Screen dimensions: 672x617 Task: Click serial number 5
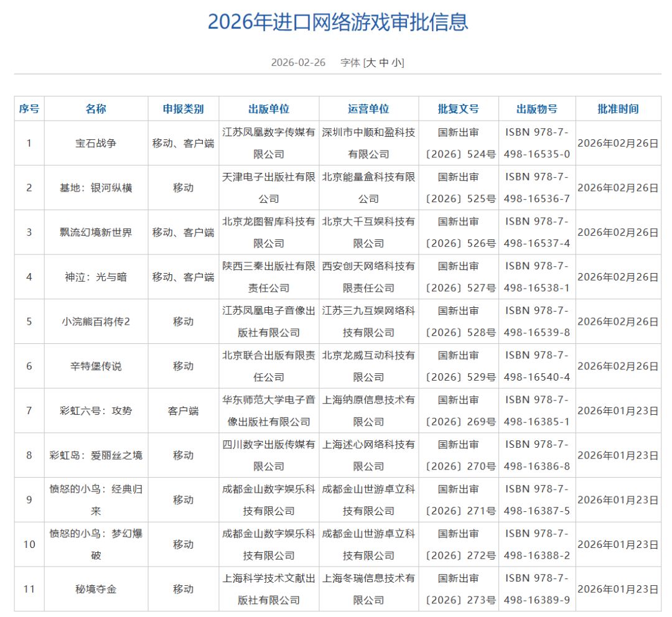(29, 322)
